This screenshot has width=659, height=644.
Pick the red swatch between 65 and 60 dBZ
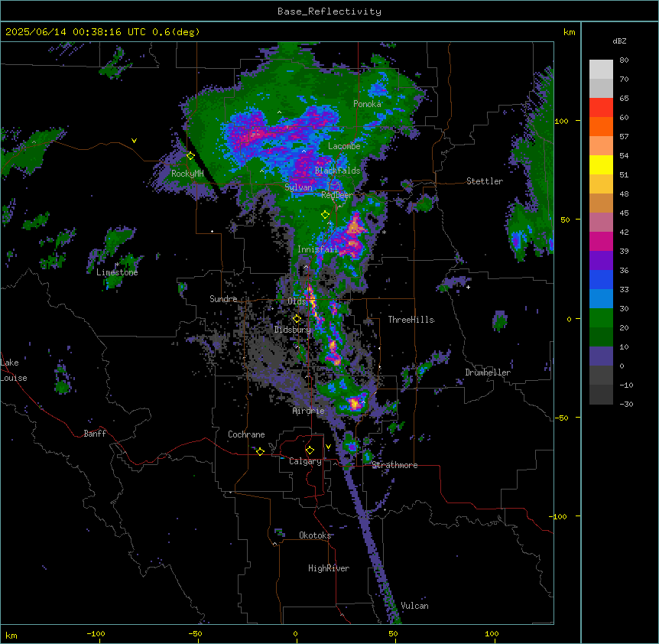click(601, 108)
